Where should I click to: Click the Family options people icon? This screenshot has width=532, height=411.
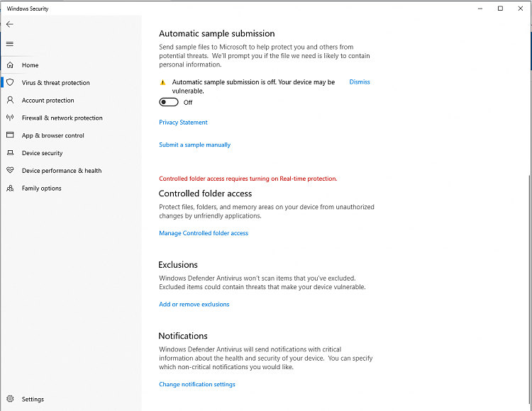[x=10, y=188]
